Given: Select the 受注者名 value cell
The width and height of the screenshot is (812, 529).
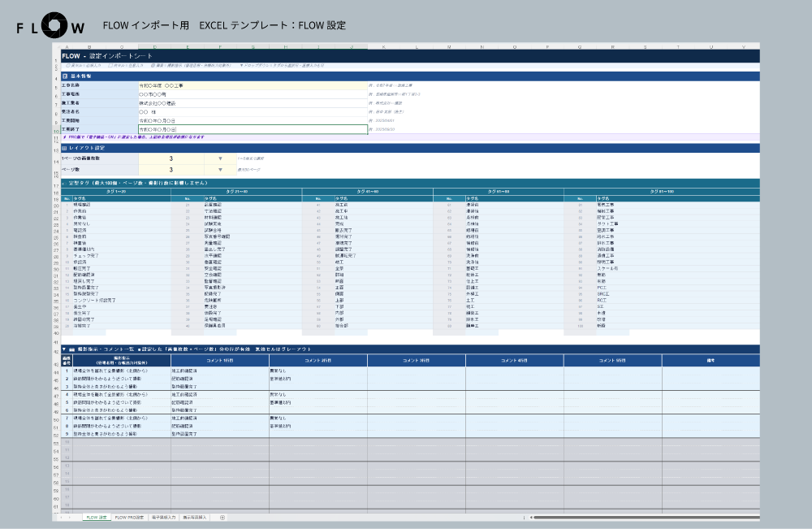Looking at the screenshot, I should tap(253, 112).
